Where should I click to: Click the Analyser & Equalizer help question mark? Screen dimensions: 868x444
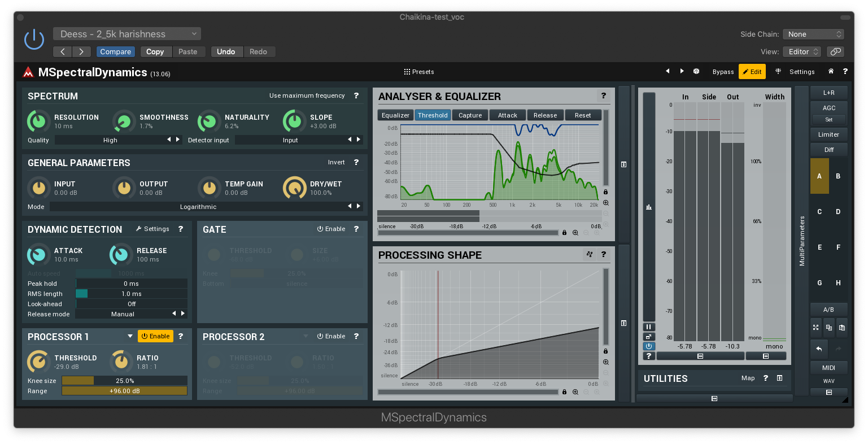603,96
